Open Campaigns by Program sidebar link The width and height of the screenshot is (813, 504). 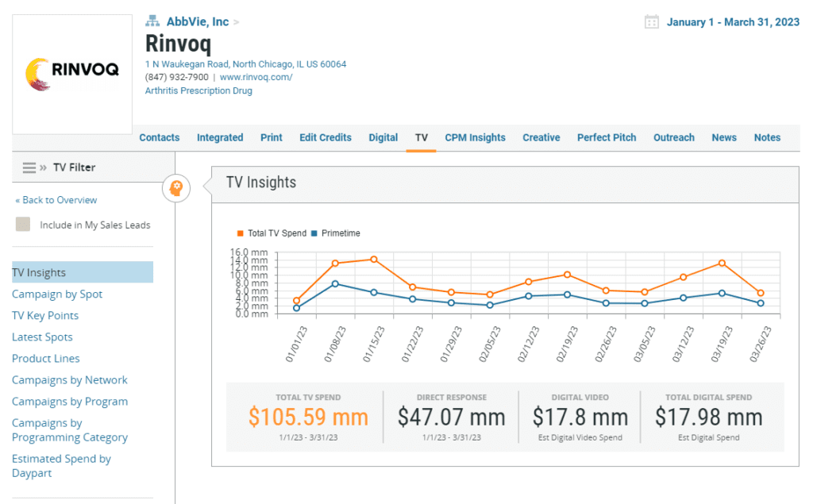70,402
